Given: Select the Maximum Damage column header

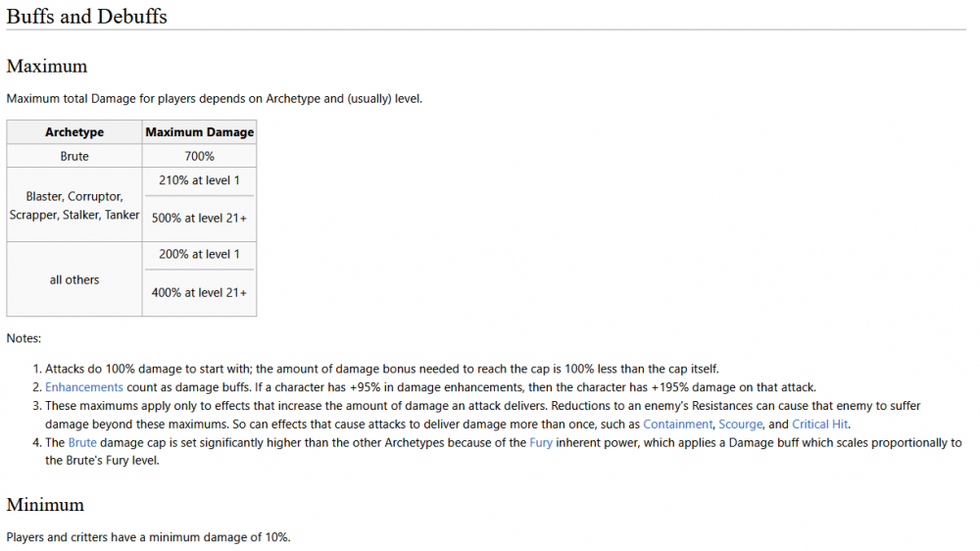Looking at the screenshot, I should [199, 132].
